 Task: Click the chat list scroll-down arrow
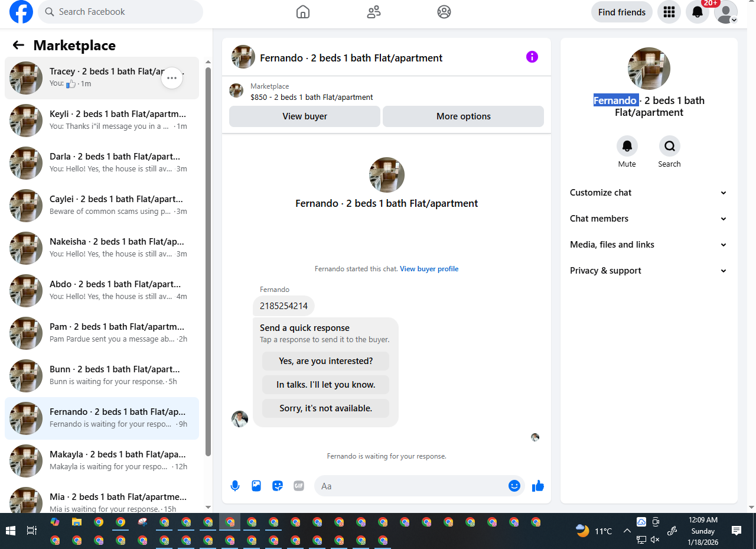click(208, 507)
